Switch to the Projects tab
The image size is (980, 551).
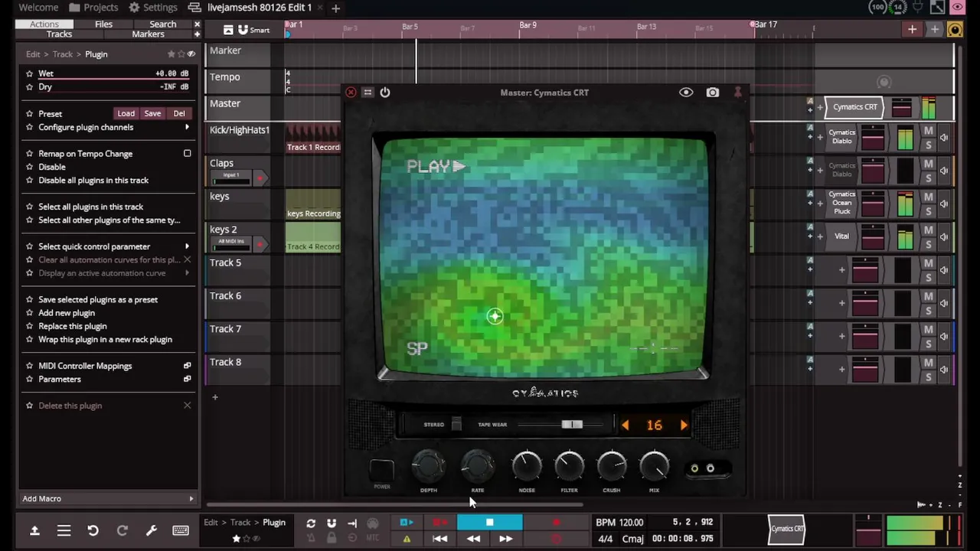pos(93,8)
